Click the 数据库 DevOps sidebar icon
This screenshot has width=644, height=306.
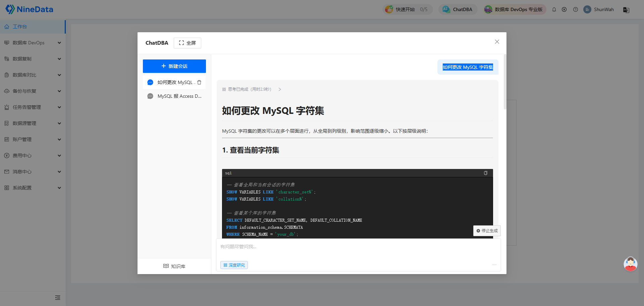(7, 43)
